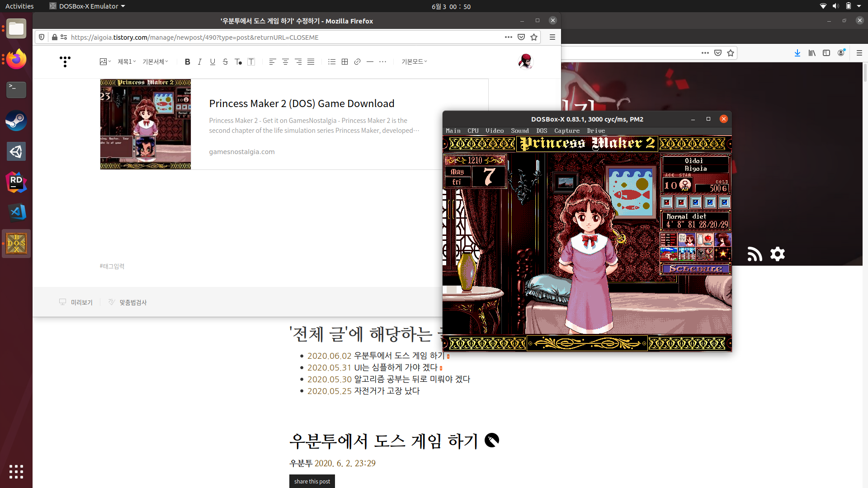This screenshot has width=868, height=488.
Task: Open the text color picker
Action: pyautogui.click(x=238, y=62)
